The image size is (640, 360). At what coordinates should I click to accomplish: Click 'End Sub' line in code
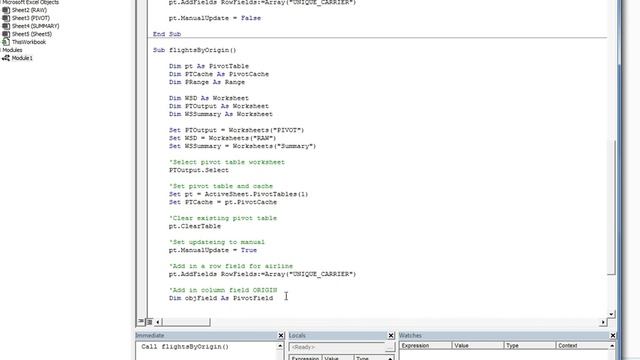(167, 34)
